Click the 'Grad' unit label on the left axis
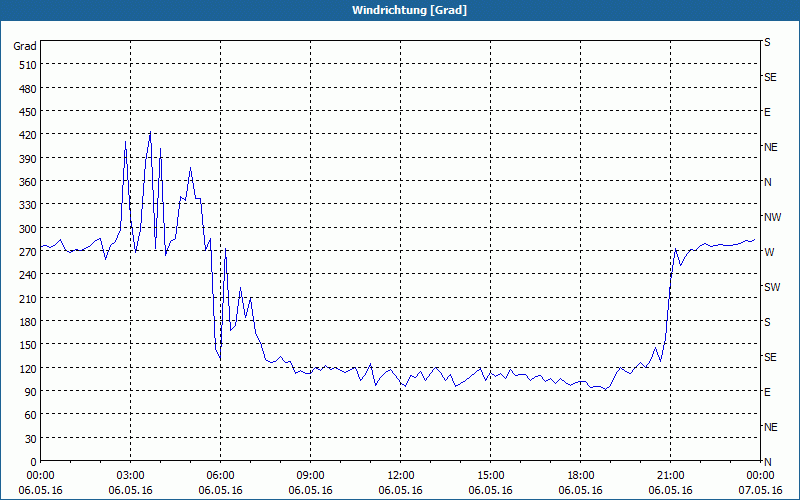This screenshot has width=800, height=500. click(x=25, y=46)
